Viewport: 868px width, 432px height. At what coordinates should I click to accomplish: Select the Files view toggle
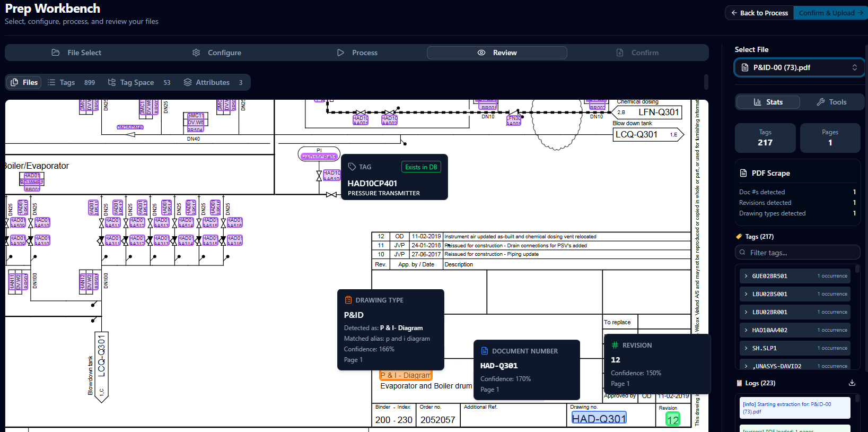tap(24, 82)
